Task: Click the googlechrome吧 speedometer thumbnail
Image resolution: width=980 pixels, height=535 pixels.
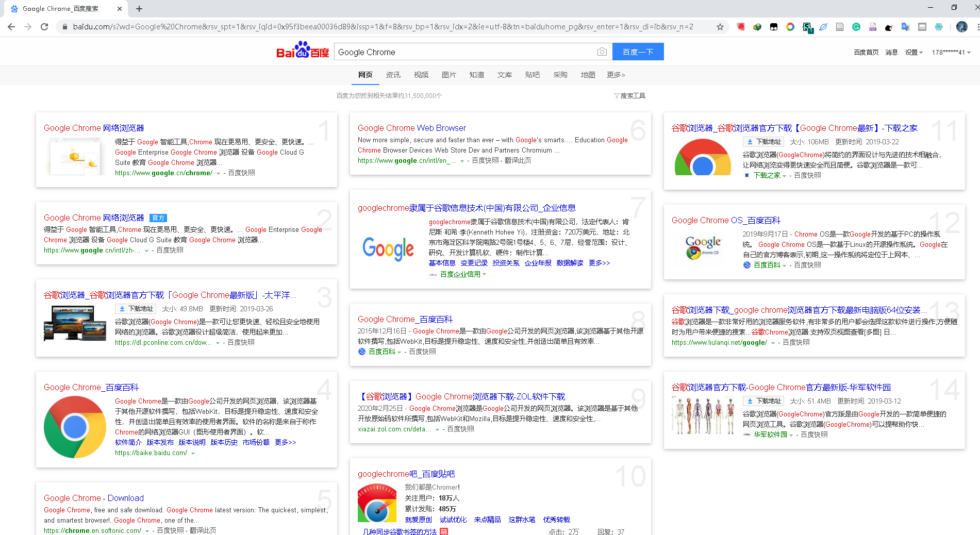Action: tap(377, 503)
